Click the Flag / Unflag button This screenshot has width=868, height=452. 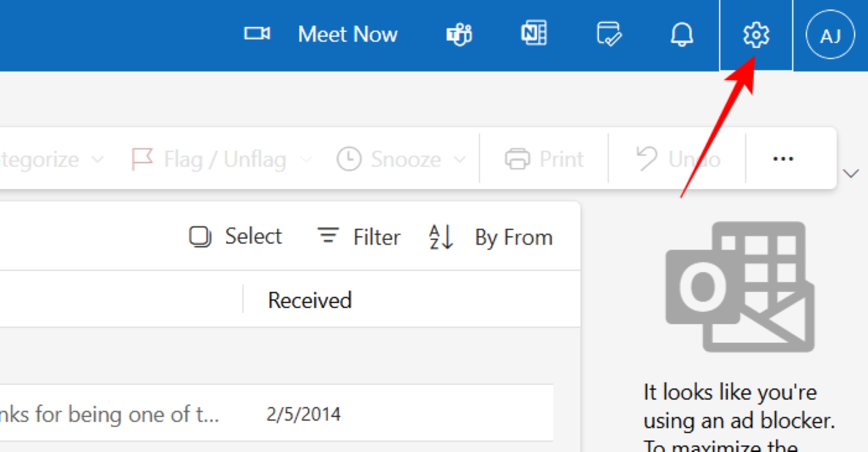[x=210, y=159]
